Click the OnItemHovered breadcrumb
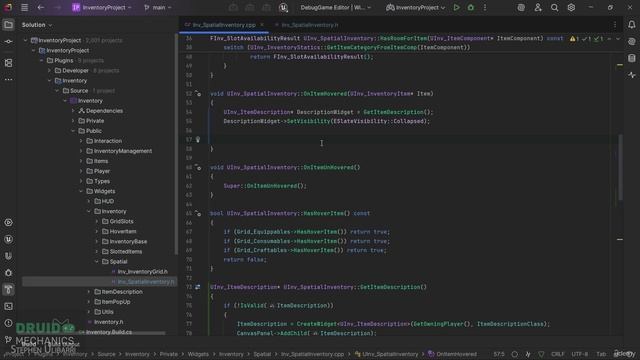The height and width of the screenshot is (360, 640). tap(452, 354)
